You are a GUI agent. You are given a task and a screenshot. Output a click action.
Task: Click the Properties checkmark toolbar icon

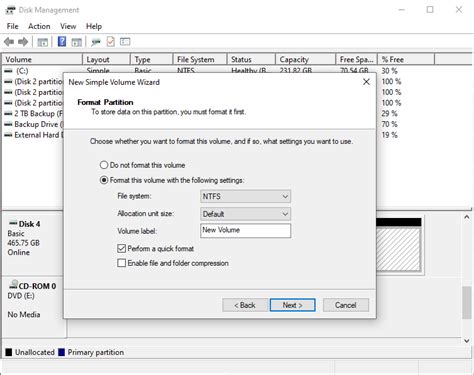110,42
